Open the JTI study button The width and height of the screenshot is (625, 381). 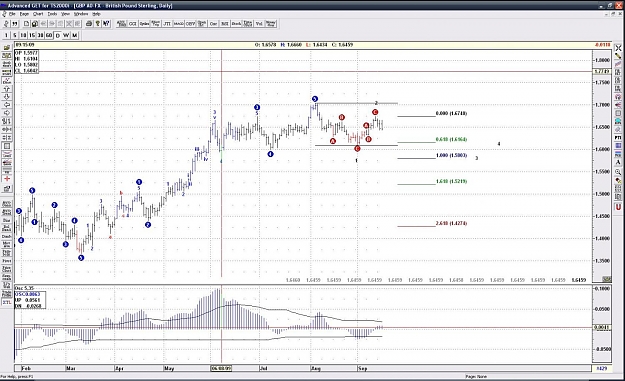click(167, 24)
